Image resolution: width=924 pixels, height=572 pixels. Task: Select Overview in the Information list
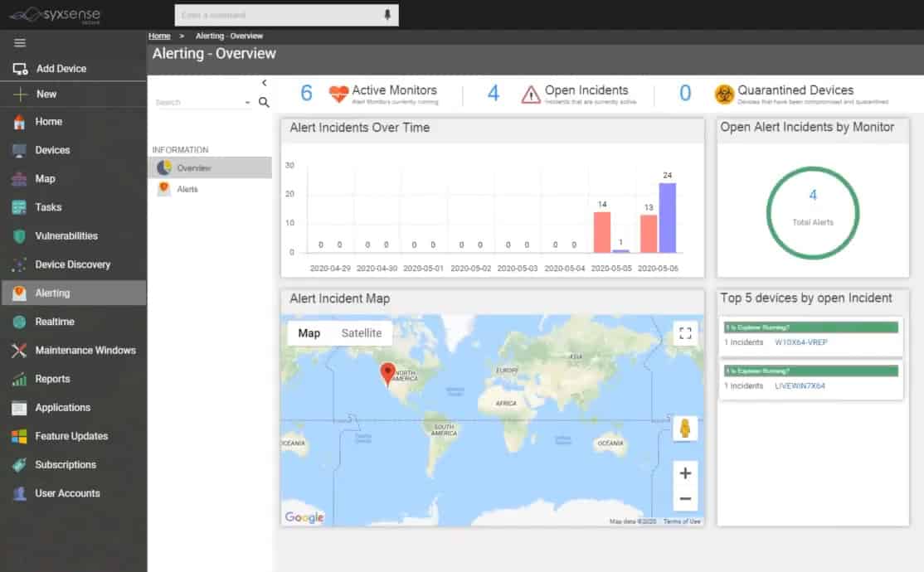pos(211,168)
